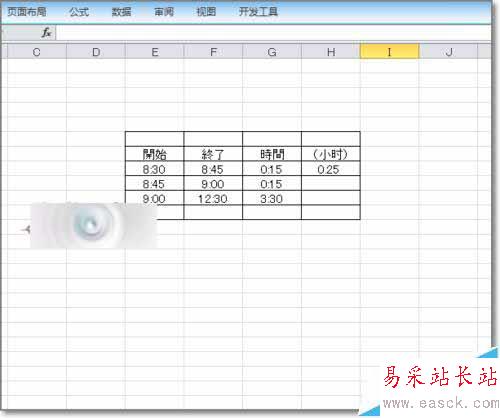Screen dimensions: 500x418
Task: Open the 视图 ribbon tab
Action: coord(206,12)
